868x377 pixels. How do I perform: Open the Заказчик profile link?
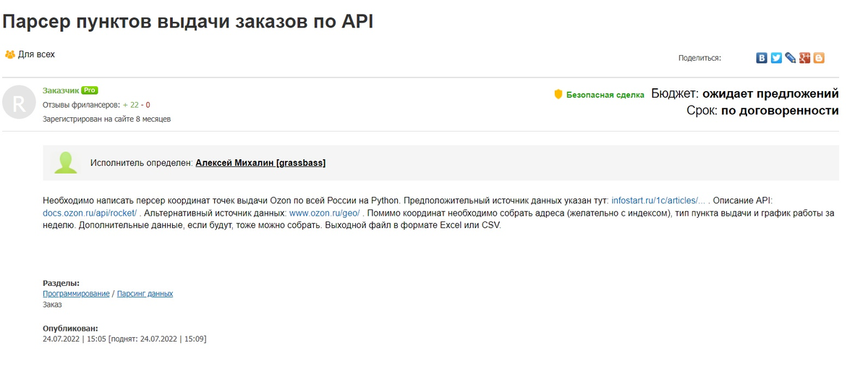point(61,90)
